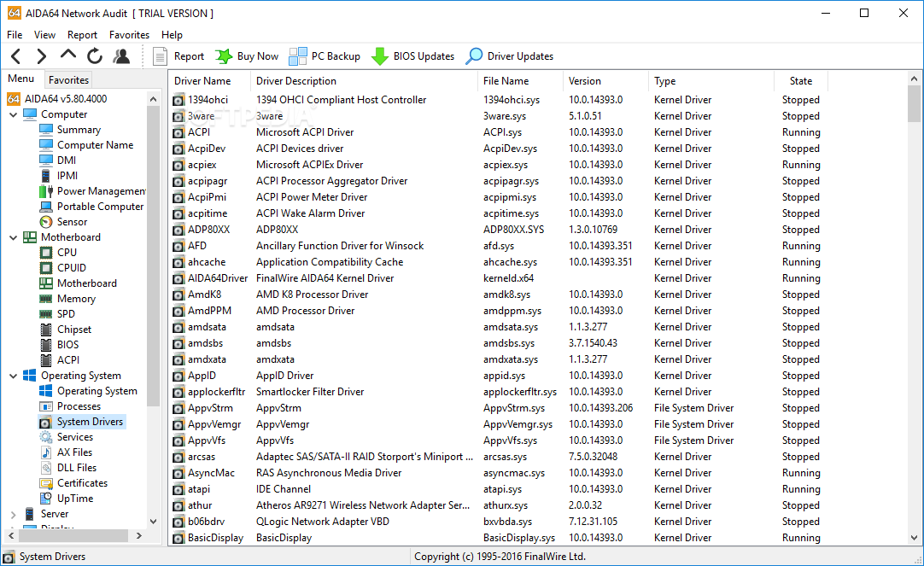Open the Help menu
The height and width of the screenshot is (566, 924).
(x=172, y=35)
